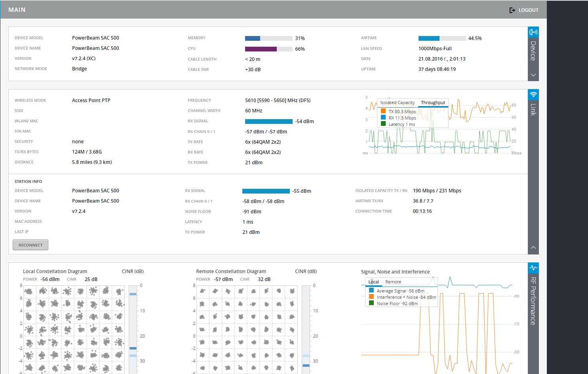588x374 pixels.
Task: Toggle the orange TX throughput legend marker
Action: [383, 111]
